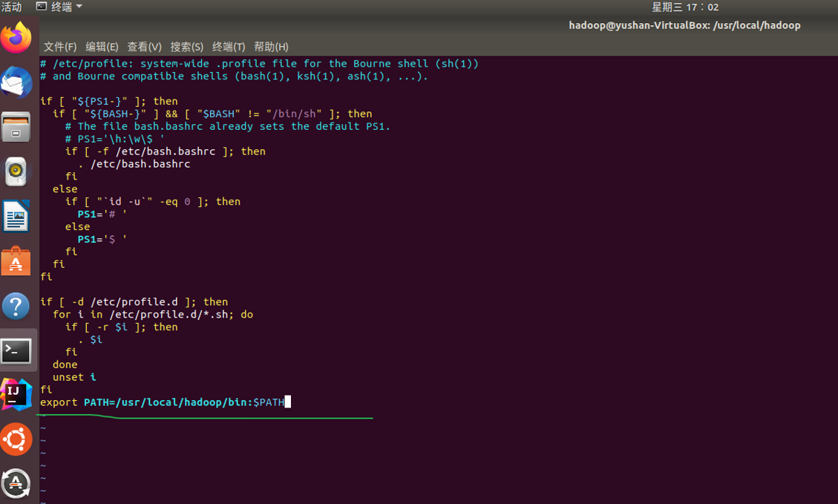Open Ubuntu Software store
The height and width of the screenshot is (504, 838).
tap(16, 261)
